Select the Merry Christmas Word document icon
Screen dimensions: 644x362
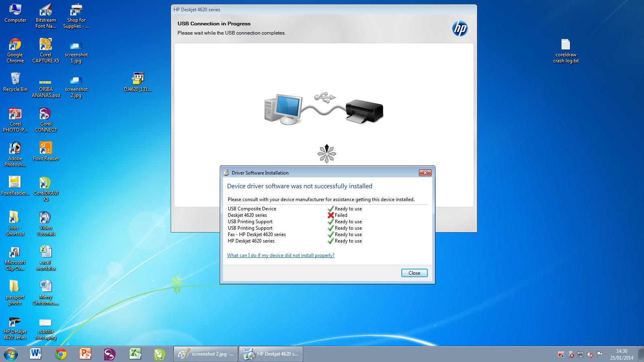click(x=45, y=293)
